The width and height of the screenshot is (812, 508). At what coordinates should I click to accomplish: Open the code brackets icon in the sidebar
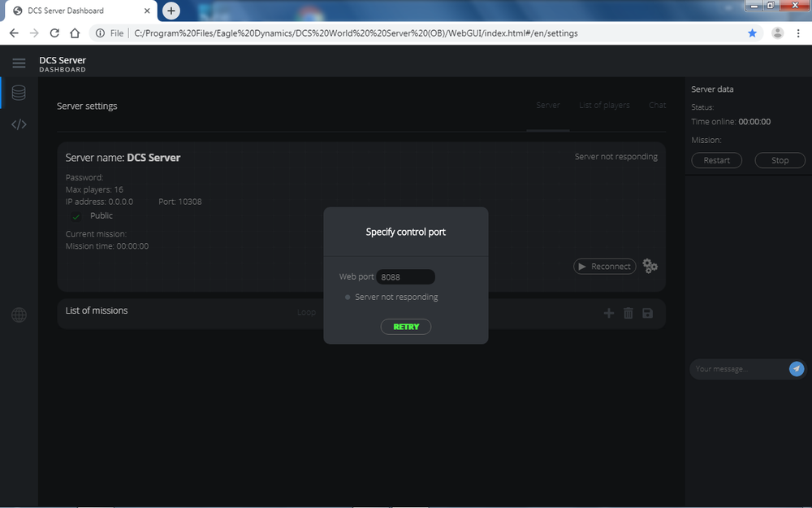tap(19, 124)
